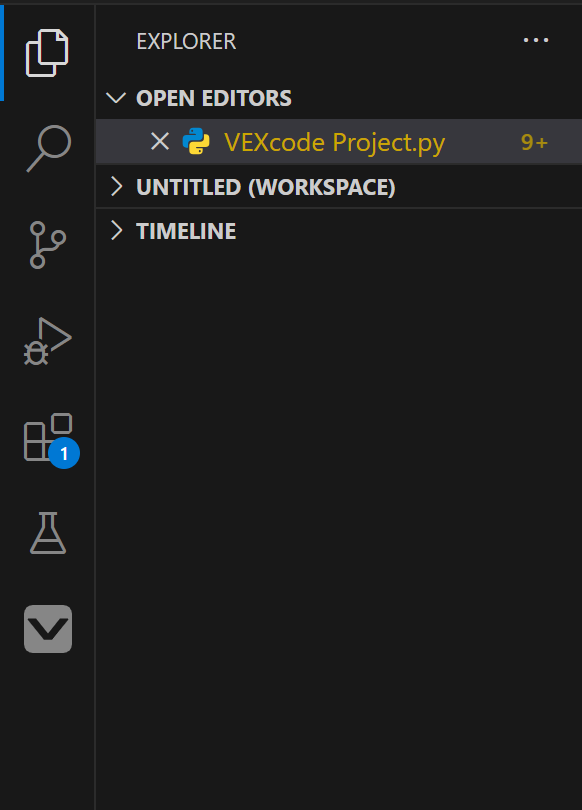Click the 9+ badge on VEXcode Project.py
The image size is (582, 810).
click(x=535, y=142)
